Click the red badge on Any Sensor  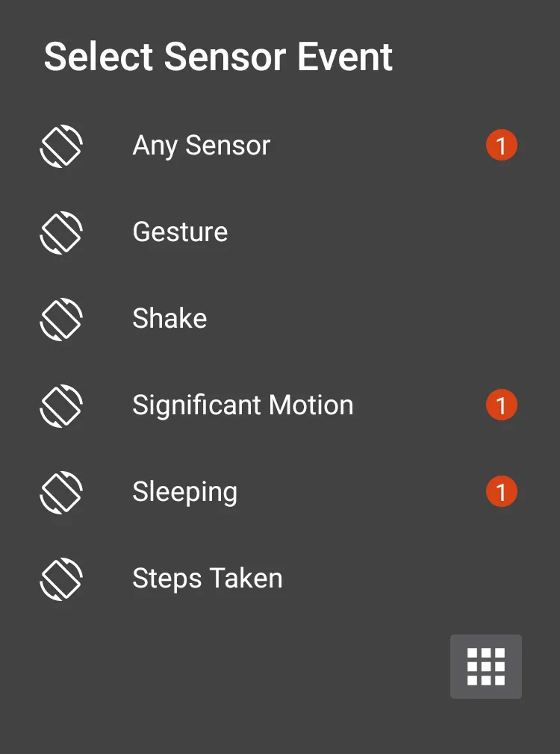pos(501,146)
